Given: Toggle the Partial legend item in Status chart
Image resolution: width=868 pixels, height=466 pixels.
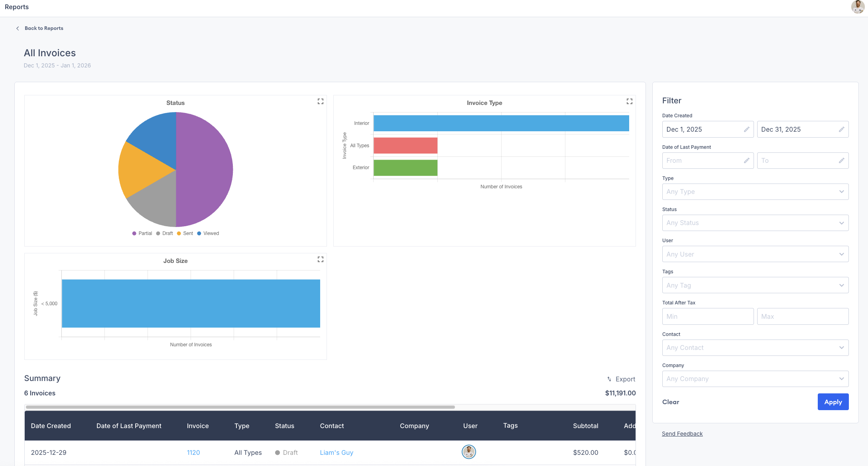Looking at the screenshot, I should [142, 233].
